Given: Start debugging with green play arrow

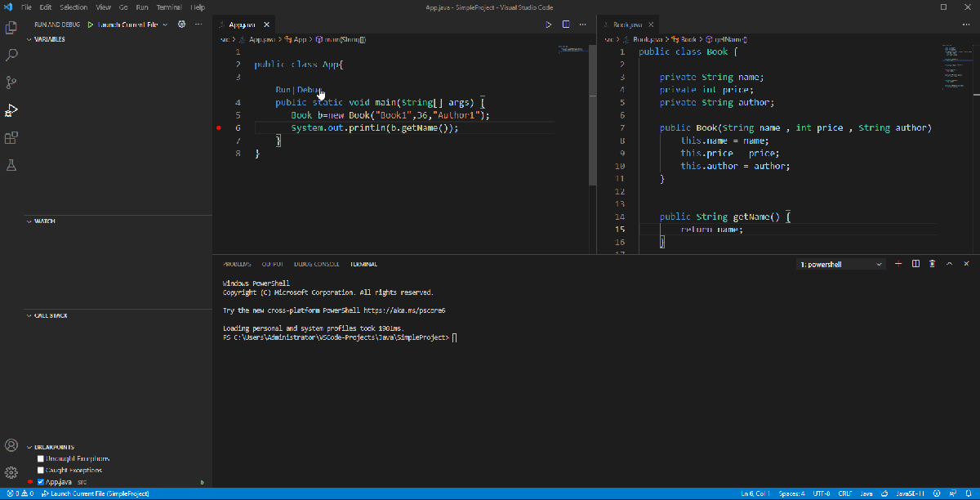Looking at the screenshot, I should click(91, 25).
